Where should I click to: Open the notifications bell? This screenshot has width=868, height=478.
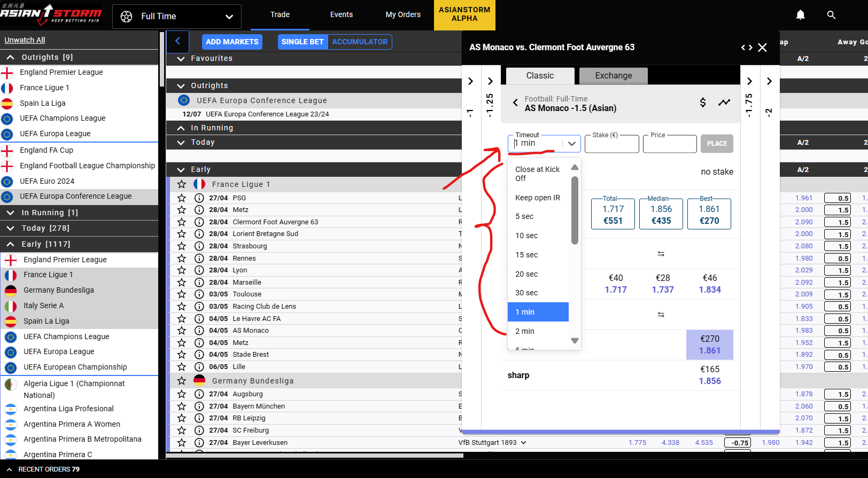coord(800,15)
